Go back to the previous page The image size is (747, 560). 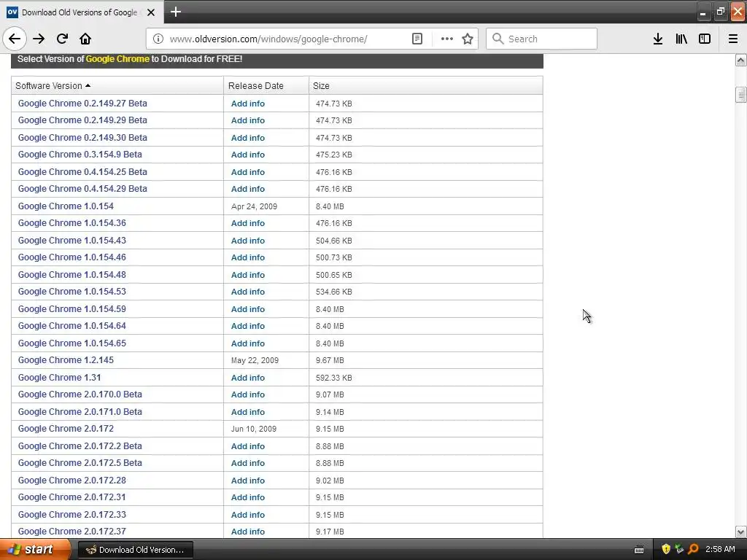coord(15,39)
